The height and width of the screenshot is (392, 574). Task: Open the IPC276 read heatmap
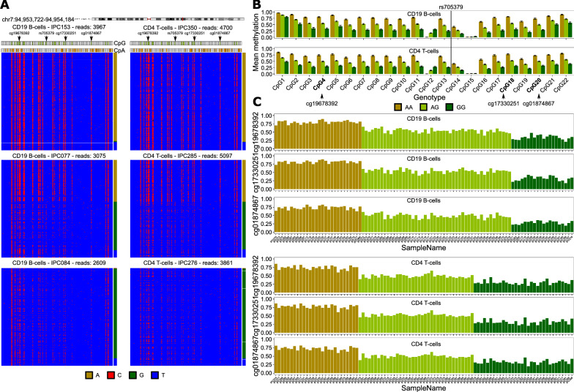pyautogui.click(x=186, y=317)
